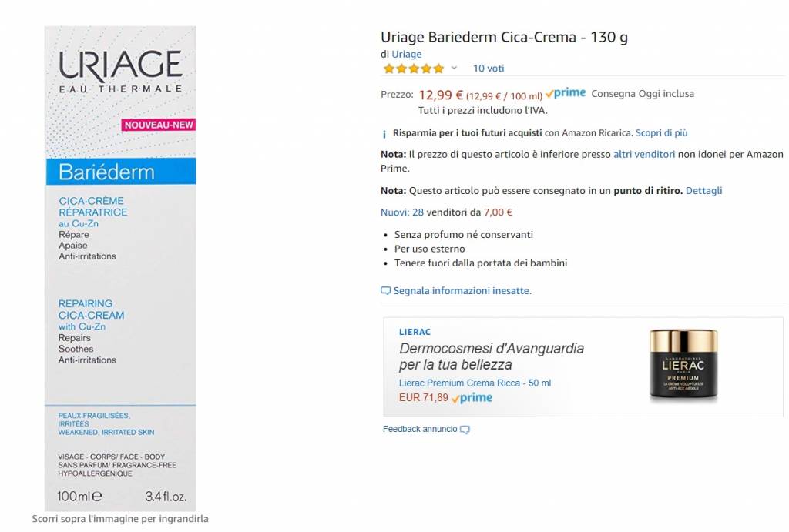Click the speech bubble icon beside Segnala
This screenshot has height=532, width=789.
[x=386, y=291]
